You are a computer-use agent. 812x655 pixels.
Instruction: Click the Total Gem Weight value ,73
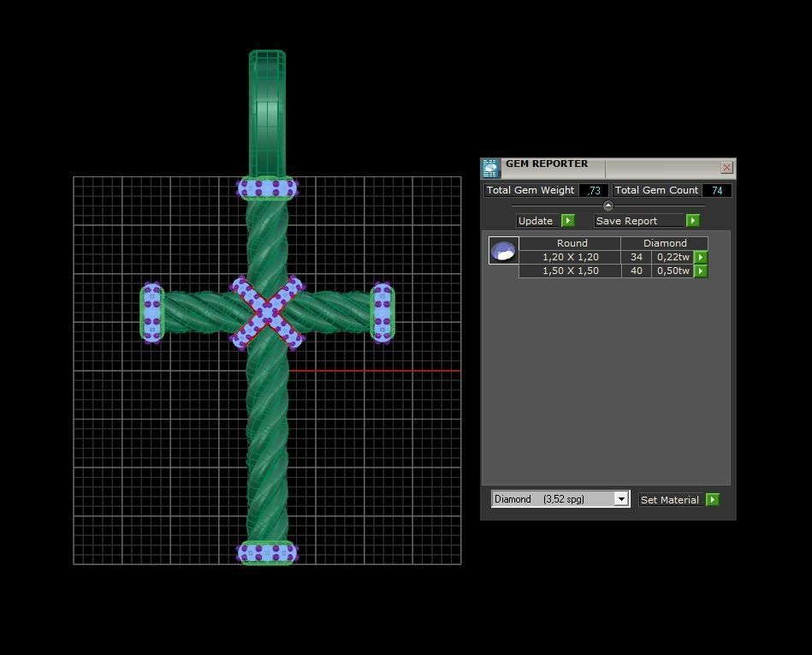pos(594,190)
